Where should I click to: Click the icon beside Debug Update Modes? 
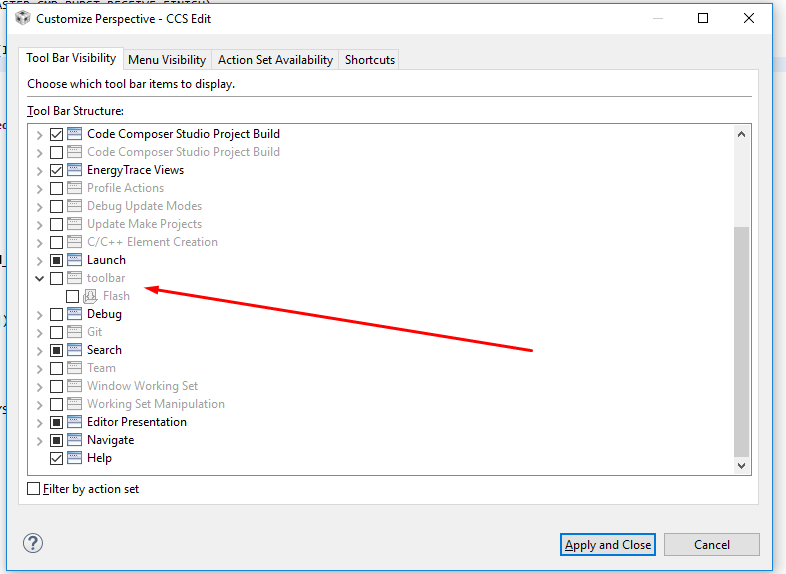pos(74,206)
